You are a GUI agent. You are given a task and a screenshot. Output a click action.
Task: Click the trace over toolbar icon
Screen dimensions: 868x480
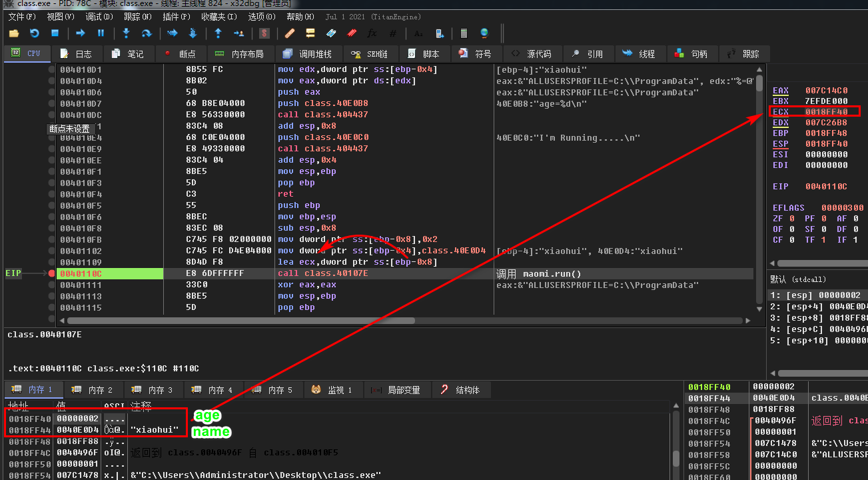coord(193,33)
